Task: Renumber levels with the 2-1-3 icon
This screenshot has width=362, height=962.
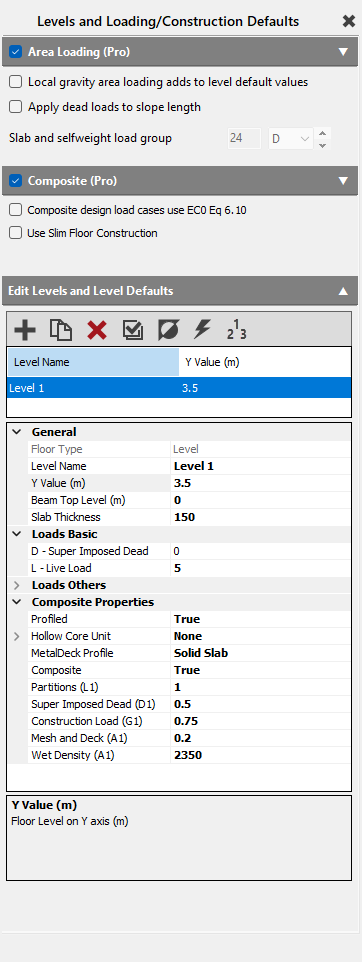Action: click(236, 329)
